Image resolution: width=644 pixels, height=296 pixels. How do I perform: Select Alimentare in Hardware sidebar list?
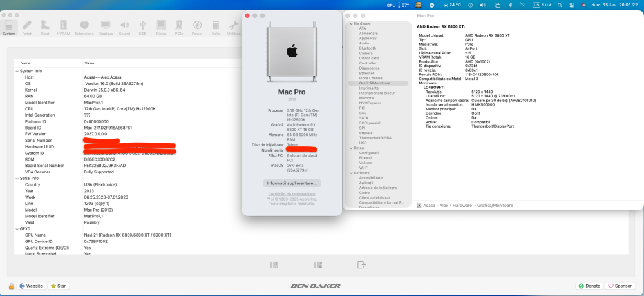368,34
